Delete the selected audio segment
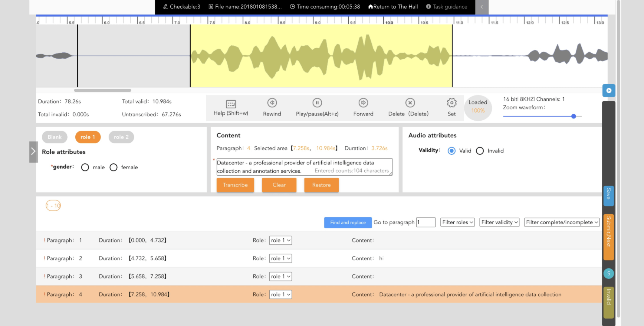This screenshot has width=644, height=326. [x=410, y=103]
